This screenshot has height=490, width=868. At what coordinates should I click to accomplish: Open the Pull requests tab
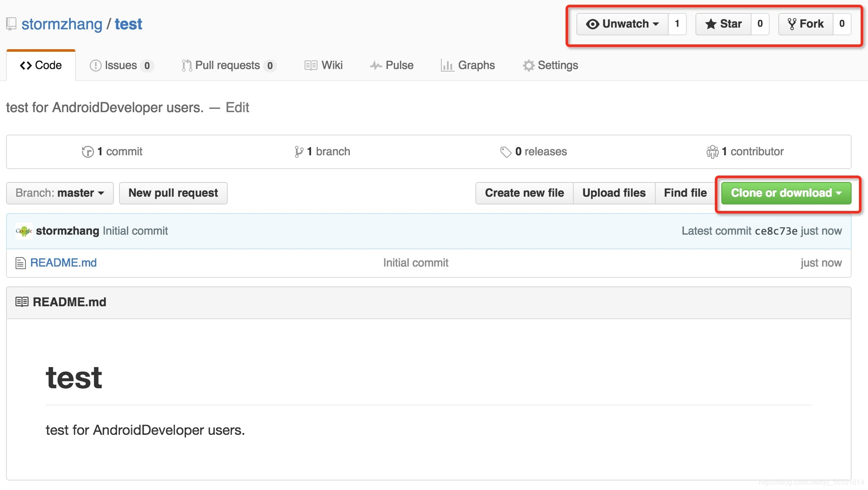(228, 66)
